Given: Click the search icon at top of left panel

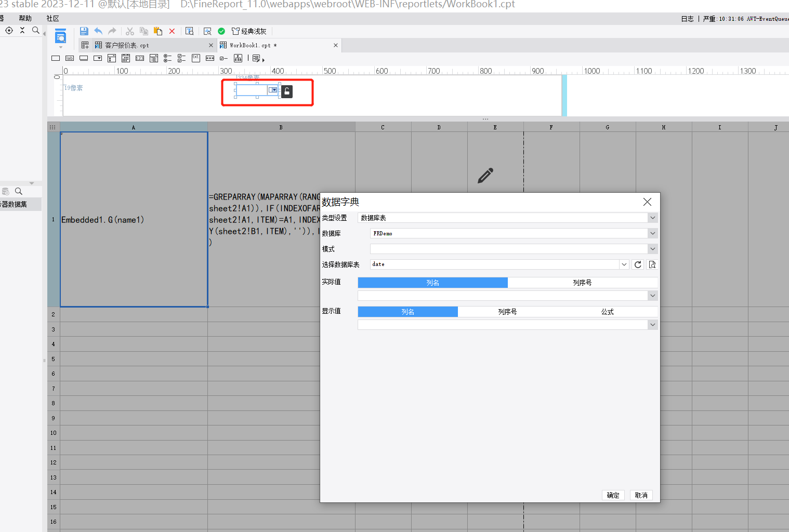Looking at the screenshot, I should (36, 31).
